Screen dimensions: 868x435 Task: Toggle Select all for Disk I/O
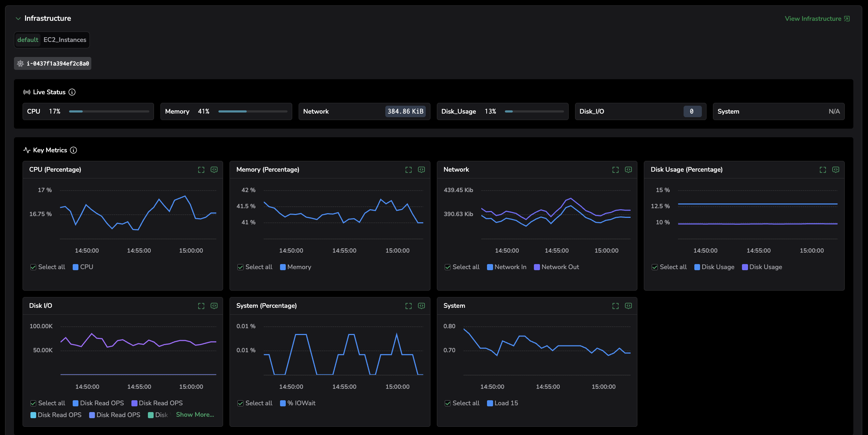(33, 403)
